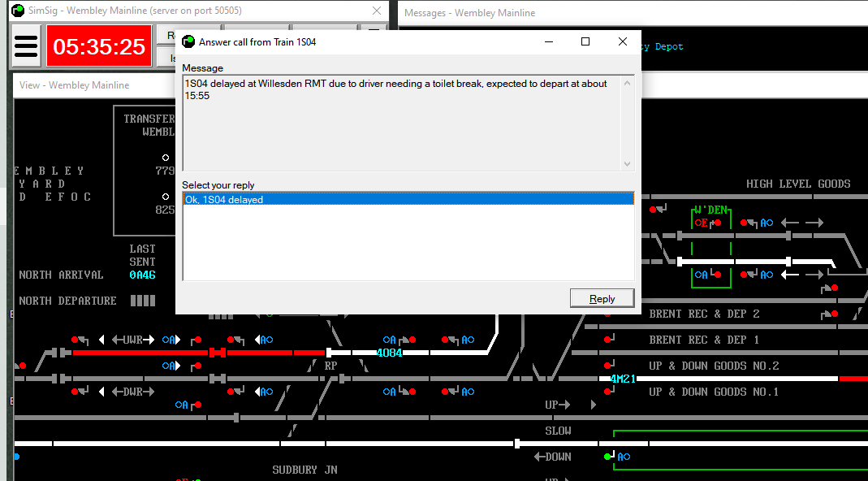Toggle the A○ auto button by the green signal
The width and height of the screenshot is (868, 481).
(624, 457)
